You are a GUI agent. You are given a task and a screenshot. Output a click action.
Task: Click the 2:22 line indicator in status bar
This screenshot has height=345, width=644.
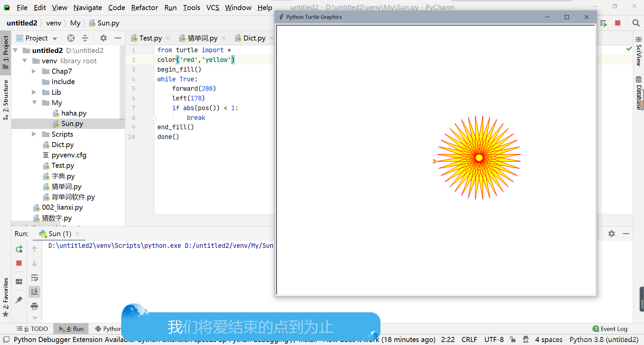pos(448,339)
